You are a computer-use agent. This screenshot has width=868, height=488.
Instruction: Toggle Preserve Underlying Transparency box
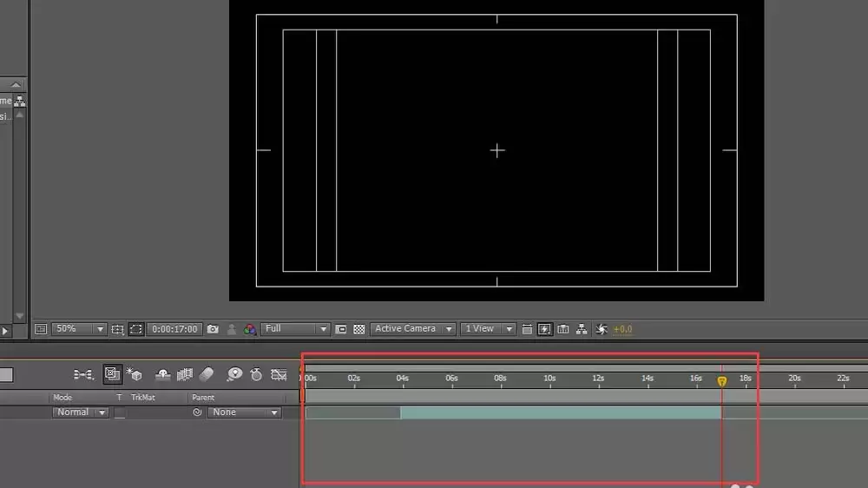(x=120, y=412)
